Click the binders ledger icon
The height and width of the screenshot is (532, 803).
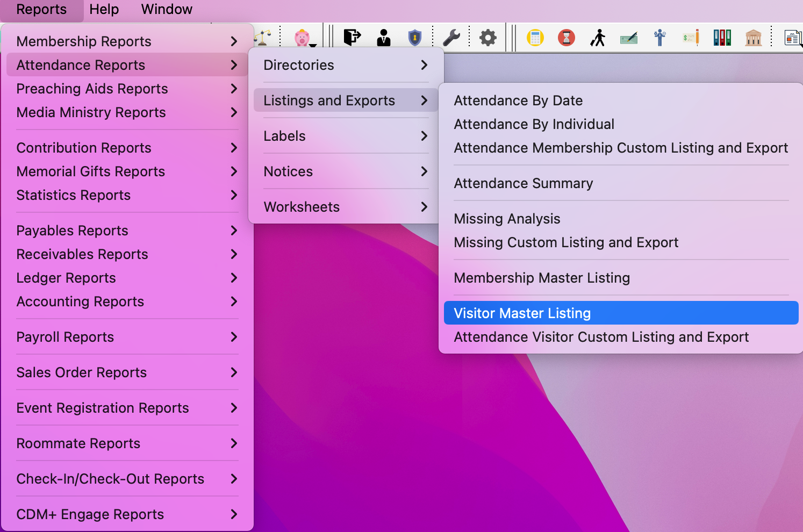[722, 38]
